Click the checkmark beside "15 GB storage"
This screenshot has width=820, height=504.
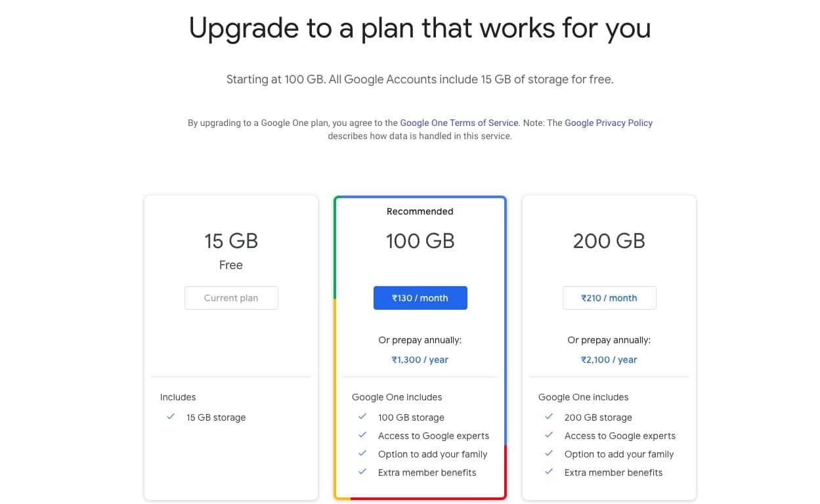(171, 417)
